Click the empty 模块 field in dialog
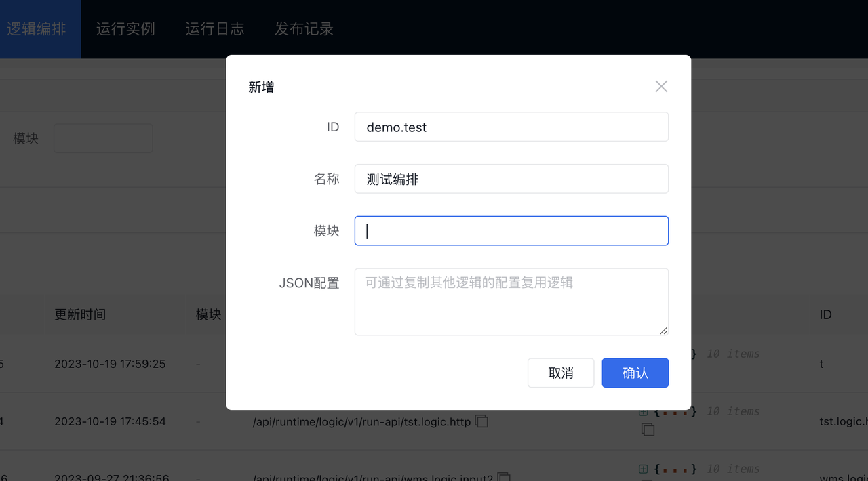868x481 pixels. [x=511, y=231]
